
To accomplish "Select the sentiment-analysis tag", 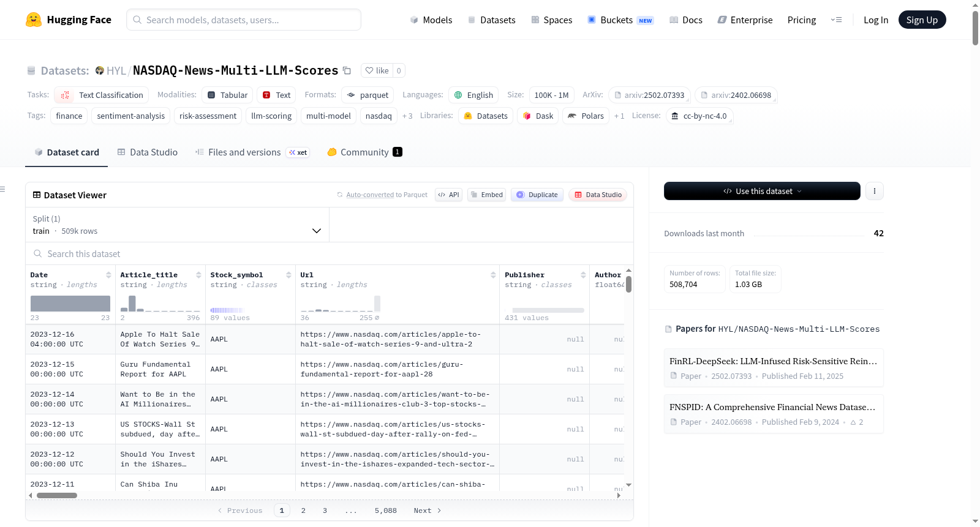I will point(130,116).
